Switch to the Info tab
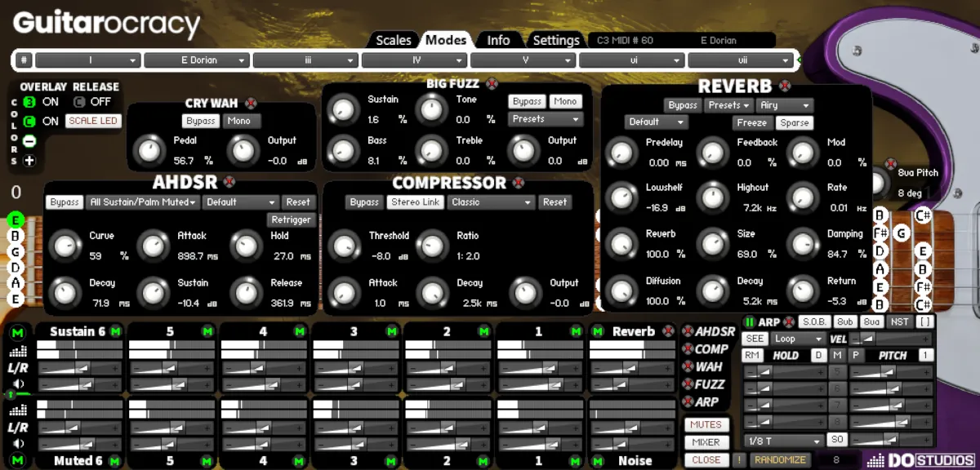The image size is (980, 470). (498, 40)
